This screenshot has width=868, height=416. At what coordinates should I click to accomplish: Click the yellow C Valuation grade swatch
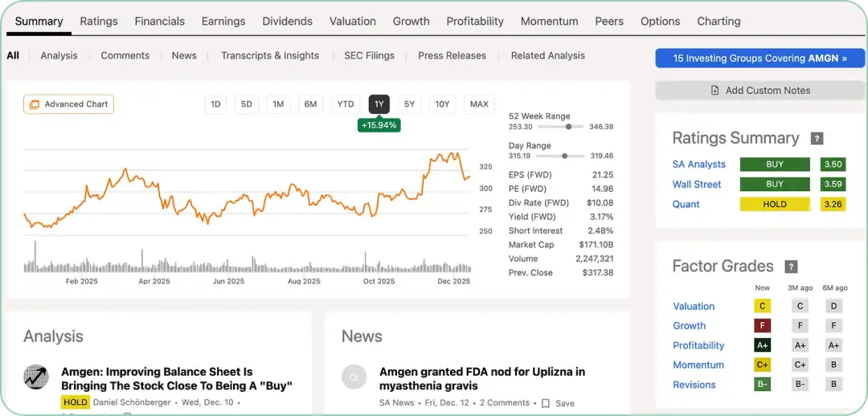762,306
